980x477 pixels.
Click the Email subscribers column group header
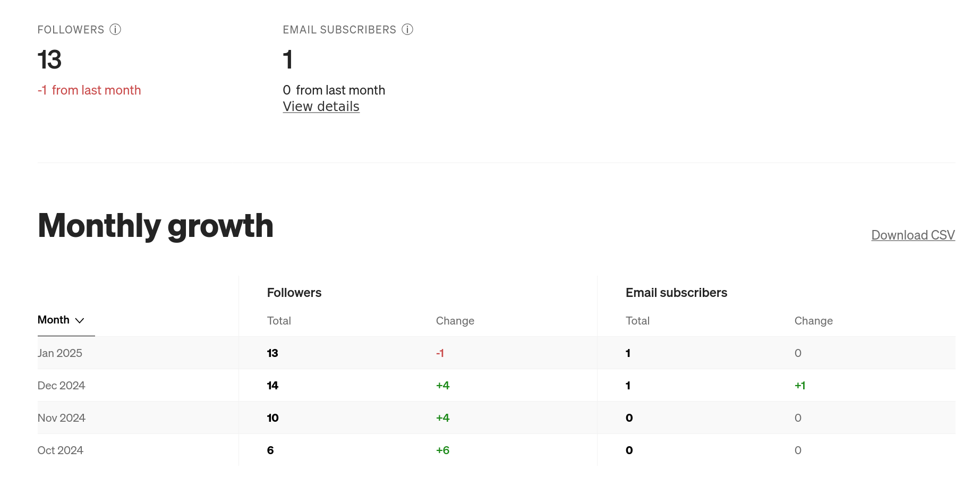pos(676,293)
